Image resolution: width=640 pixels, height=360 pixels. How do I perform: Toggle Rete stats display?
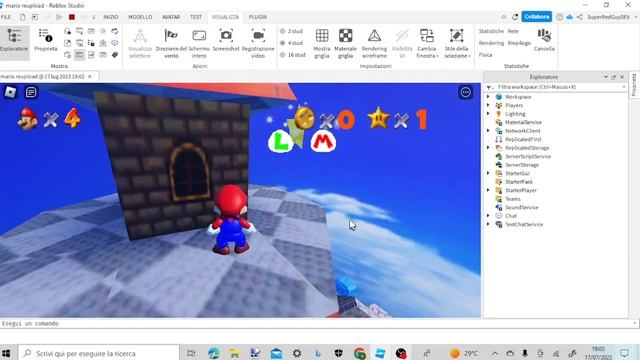[513, 31]
